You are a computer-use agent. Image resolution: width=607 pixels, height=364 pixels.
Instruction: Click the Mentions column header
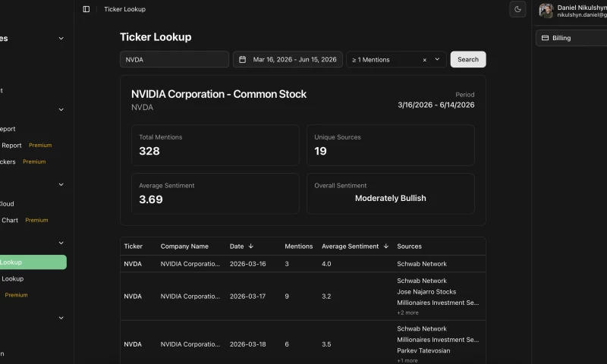pos(298,246)
